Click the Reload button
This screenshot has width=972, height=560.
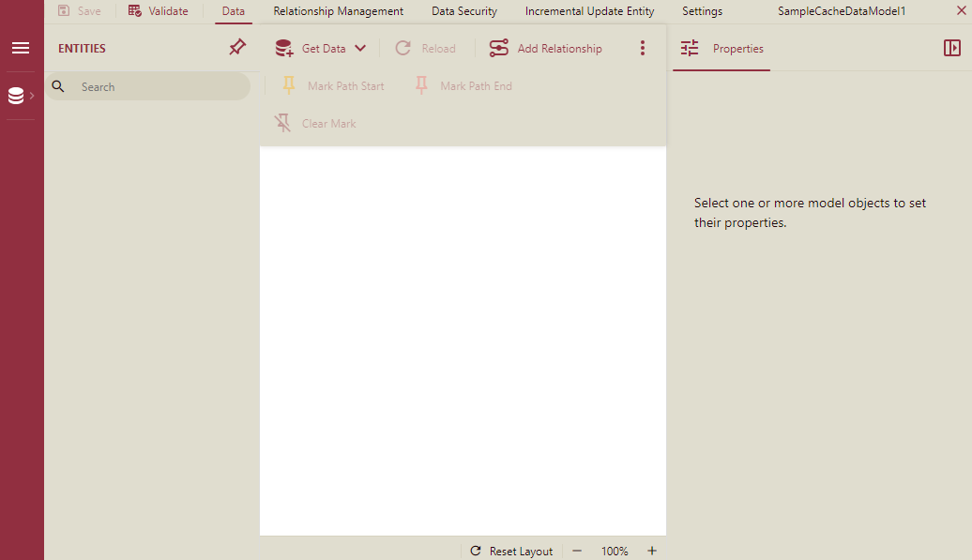(425, 49)
